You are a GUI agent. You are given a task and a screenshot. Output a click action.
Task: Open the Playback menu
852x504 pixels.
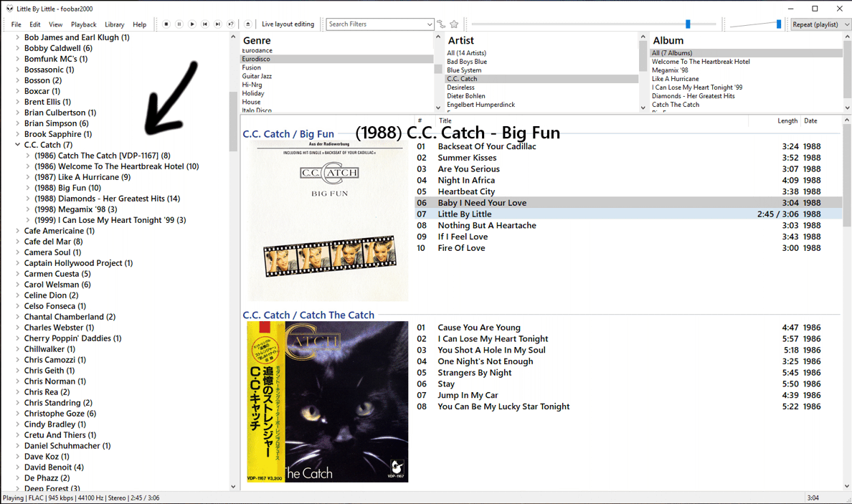tap(84, 24)
